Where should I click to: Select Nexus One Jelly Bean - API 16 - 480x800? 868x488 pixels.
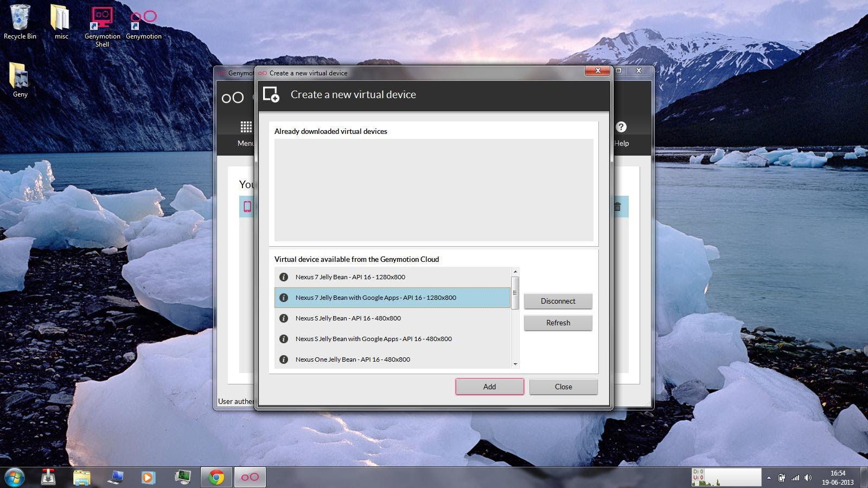tap(393, 359)
